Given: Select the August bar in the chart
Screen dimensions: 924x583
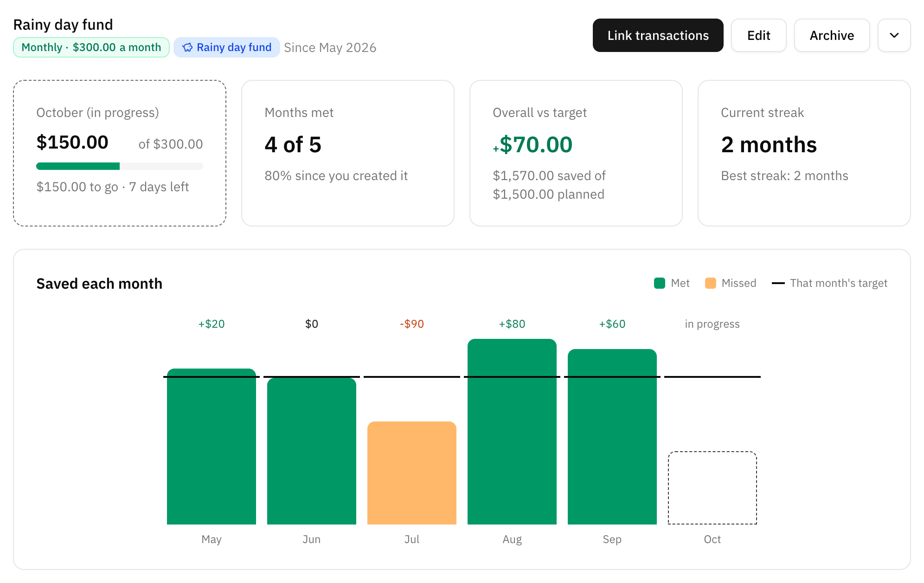Looking at the screenshot, I should [512, 432].
